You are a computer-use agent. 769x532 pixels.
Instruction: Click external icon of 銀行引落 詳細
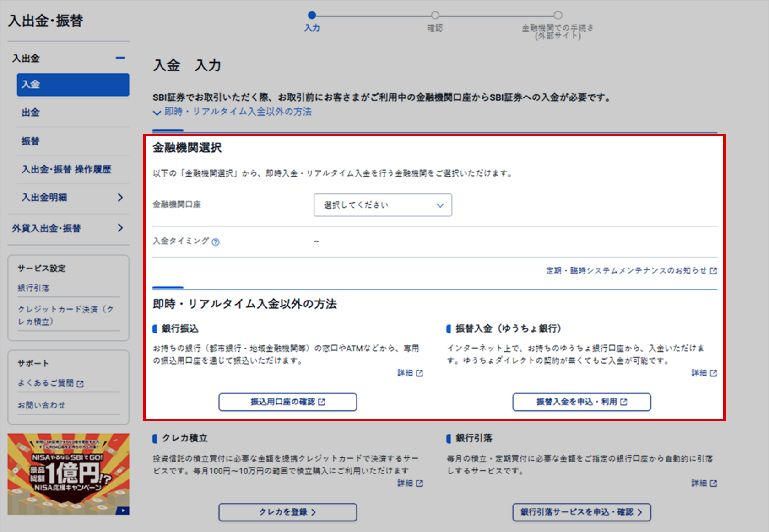coord(713,484)
